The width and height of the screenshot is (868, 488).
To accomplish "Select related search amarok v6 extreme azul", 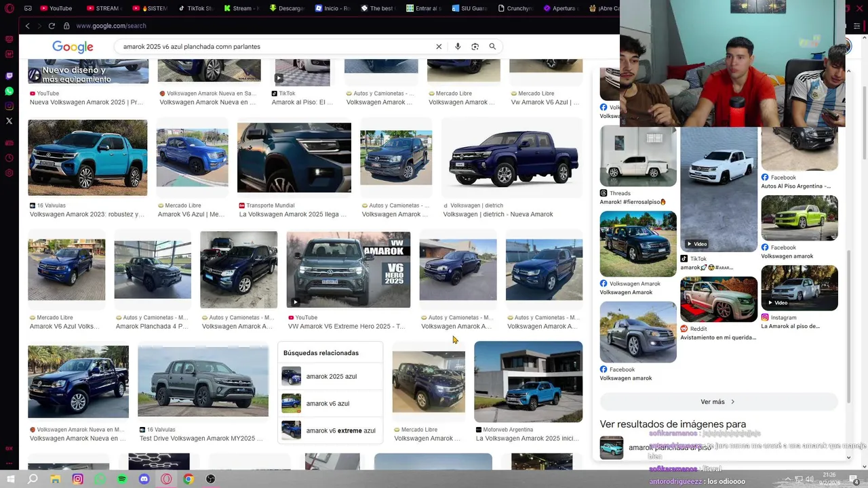I will pyautogui.click(x=330, y=430).
